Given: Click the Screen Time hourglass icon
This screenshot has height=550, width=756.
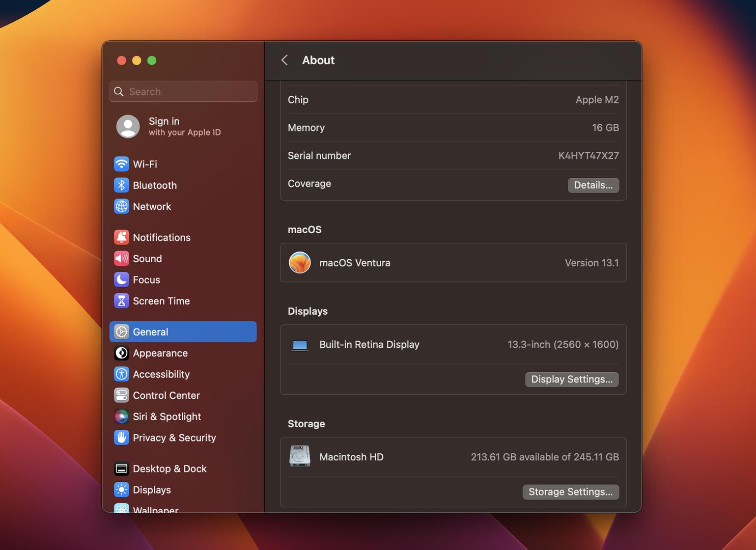Looking at the screenshot, I should pyautogui.click(x=121, y=301).
